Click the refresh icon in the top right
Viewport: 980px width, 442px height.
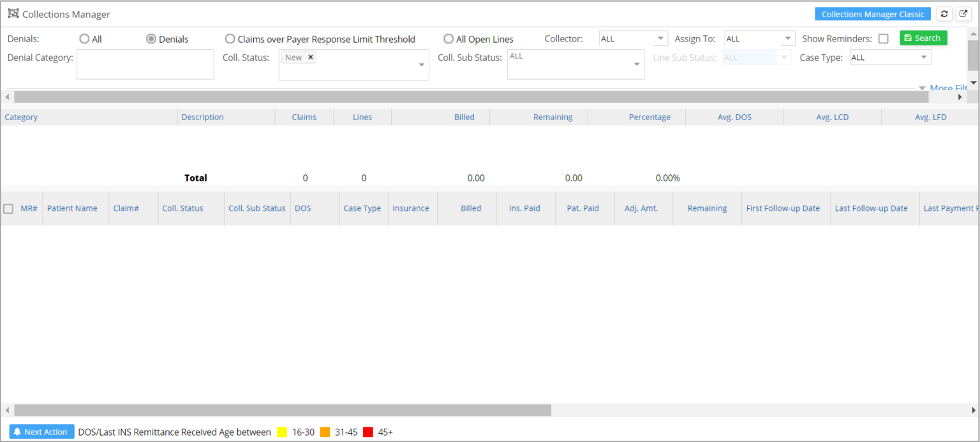coord(944,13)
